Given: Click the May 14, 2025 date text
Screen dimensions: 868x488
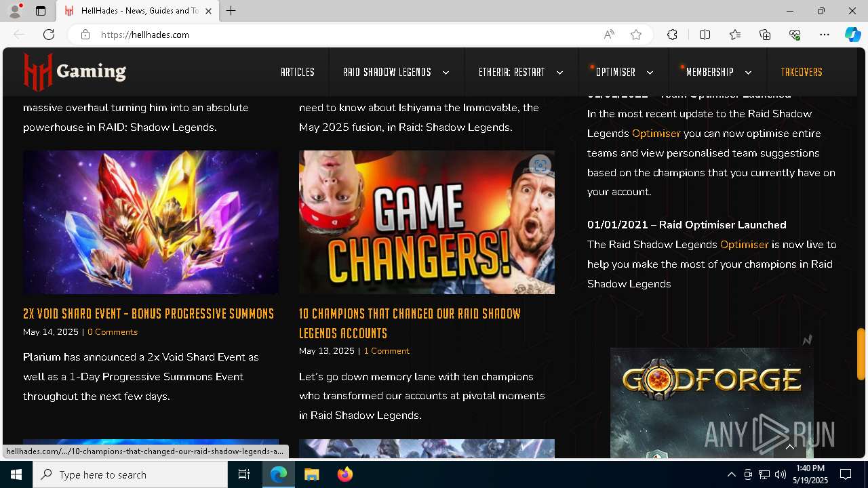Looking at the screenshot, I should click(x=51, y=332).
